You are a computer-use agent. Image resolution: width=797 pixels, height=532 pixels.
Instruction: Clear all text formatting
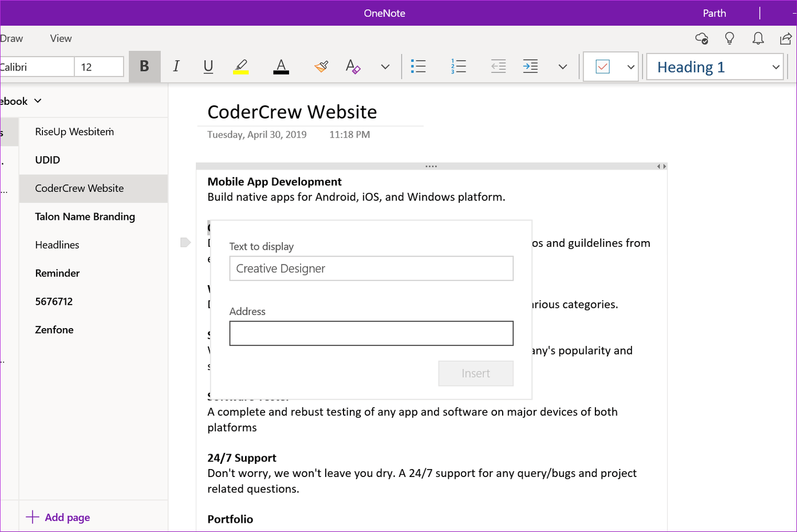click(353, 66)
